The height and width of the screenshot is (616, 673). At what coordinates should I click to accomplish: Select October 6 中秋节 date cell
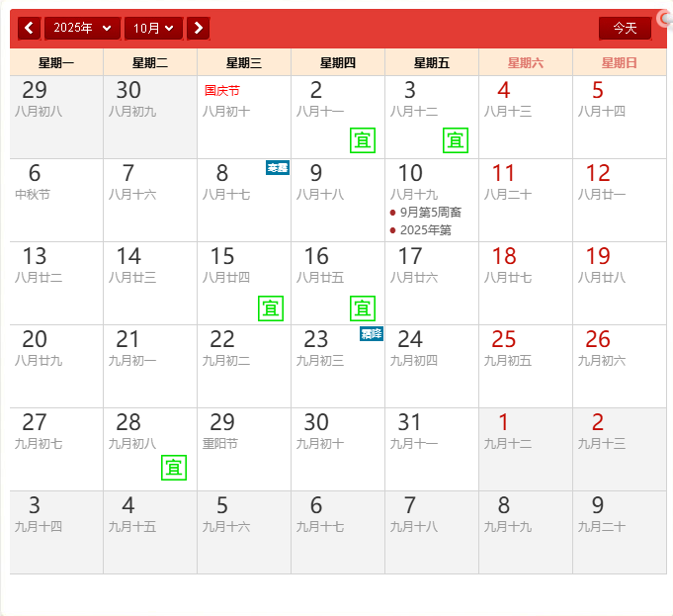coord(56,200)
